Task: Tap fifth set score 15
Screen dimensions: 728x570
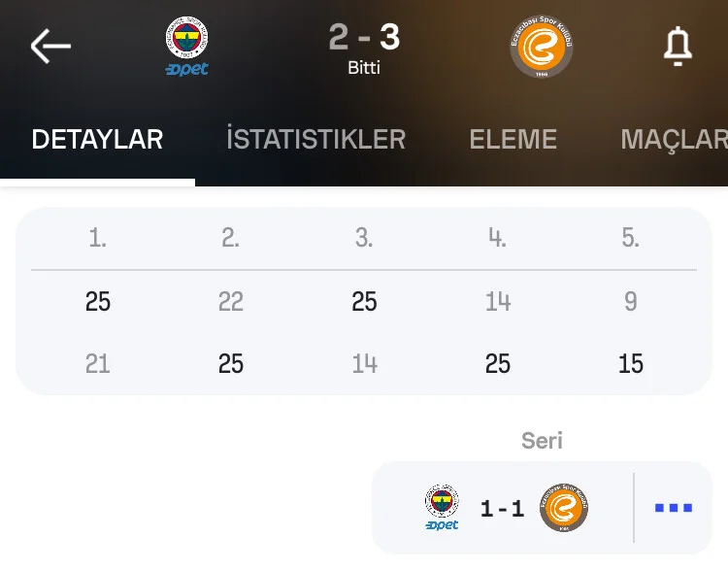Action: 631,363
